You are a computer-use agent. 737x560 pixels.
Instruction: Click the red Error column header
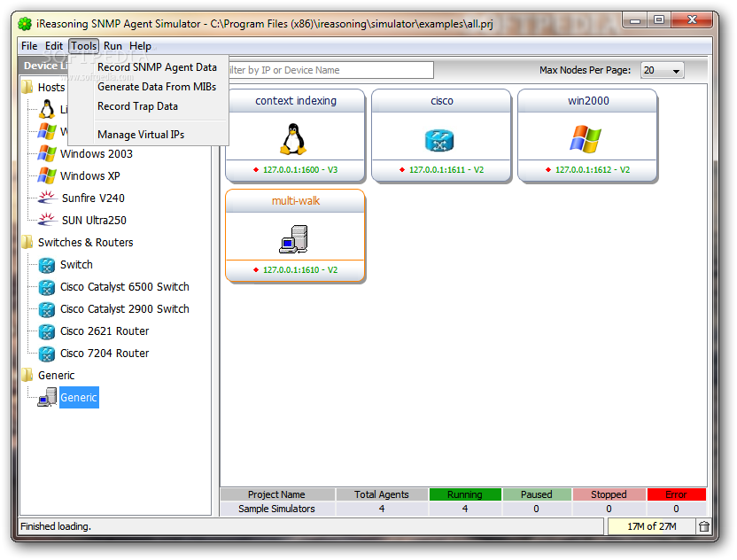(x=677, y=494)
